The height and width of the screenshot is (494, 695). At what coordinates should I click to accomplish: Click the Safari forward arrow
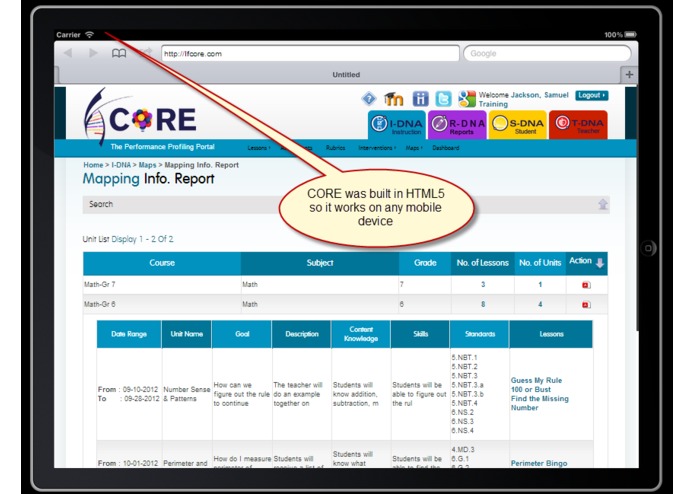pos(93,53)
